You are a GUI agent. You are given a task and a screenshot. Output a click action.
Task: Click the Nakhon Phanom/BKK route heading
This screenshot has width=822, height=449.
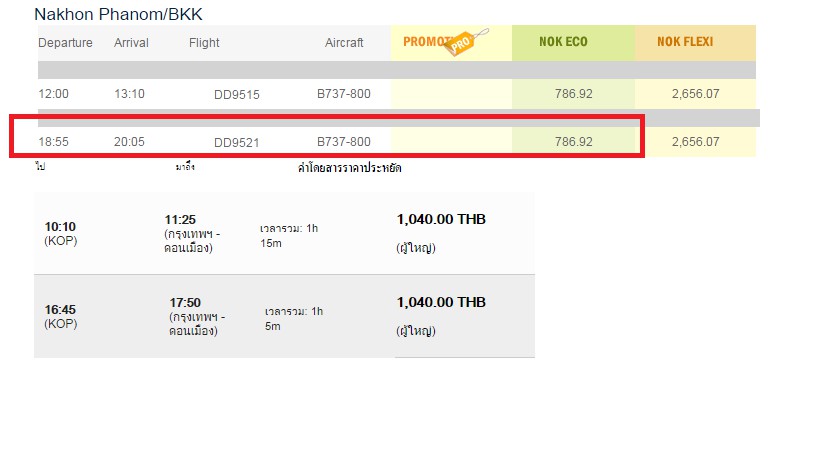point(118,14)
